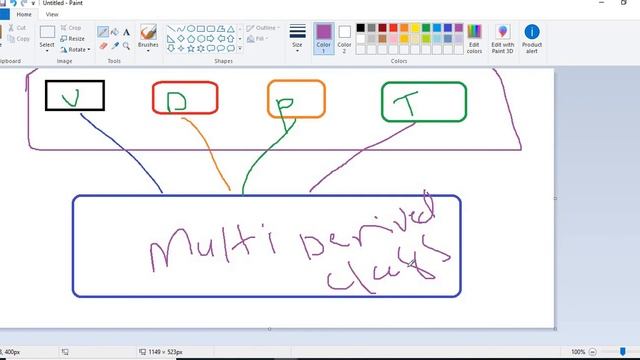Choose the Curve shape
Viewport: 640px width, 360px height.
point(181,29)
